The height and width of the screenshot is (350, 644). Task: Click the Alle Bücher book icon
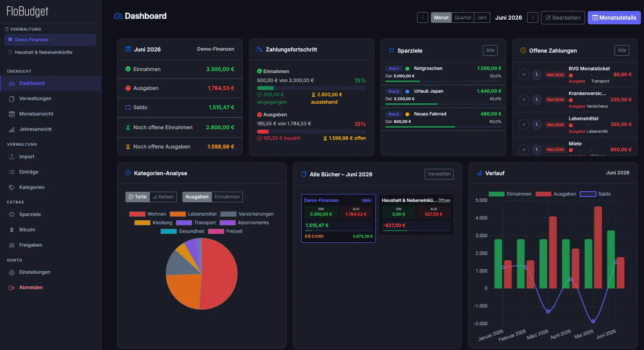304,174
